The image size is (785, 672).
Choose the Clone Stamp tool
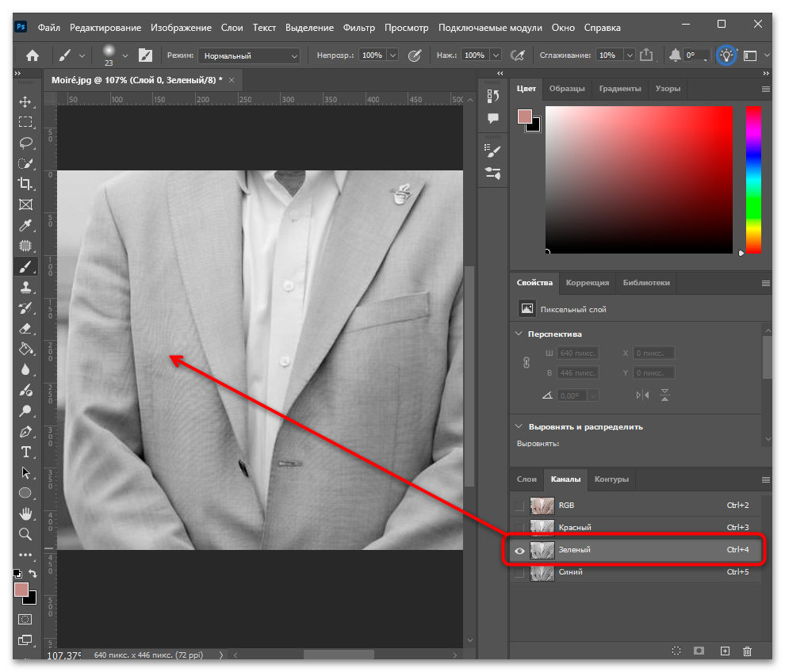tap(25, 287)
